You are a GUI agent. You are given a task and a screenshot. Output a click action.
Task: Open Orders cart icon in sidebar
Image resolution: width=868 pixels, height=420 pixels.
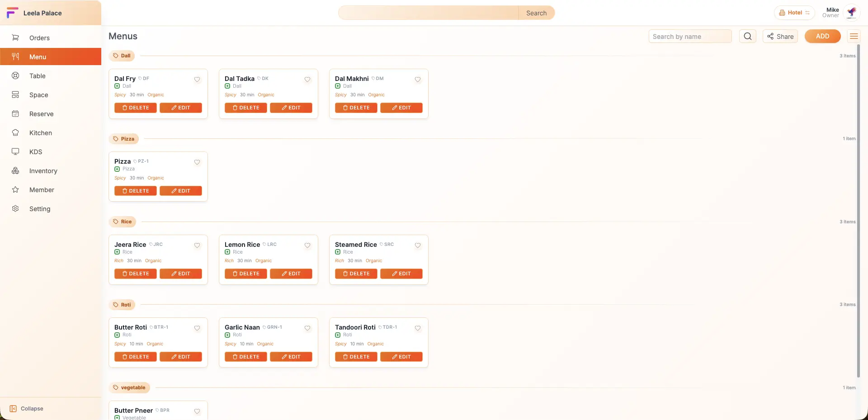[15, 38]
